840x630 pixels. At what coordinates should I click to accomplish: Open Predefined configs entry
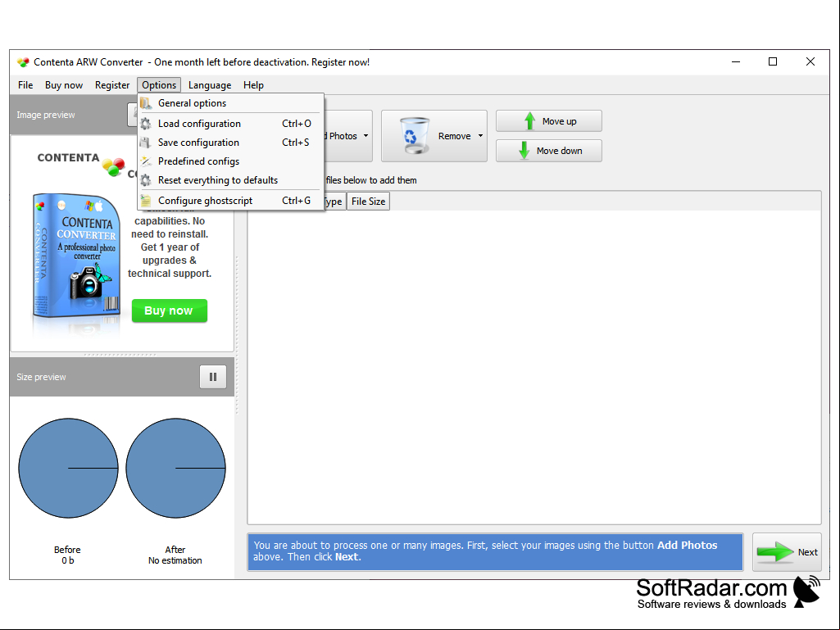pos(230,161)
